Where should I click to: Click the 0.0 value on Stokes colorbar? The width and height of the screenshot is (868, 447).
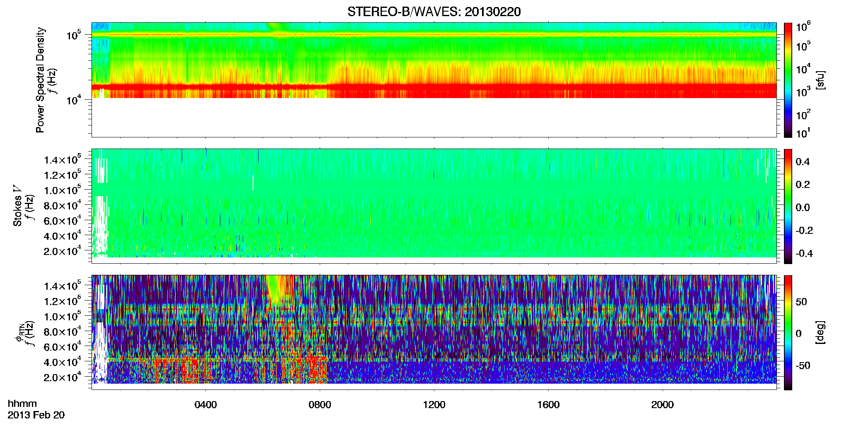(803, 207)
